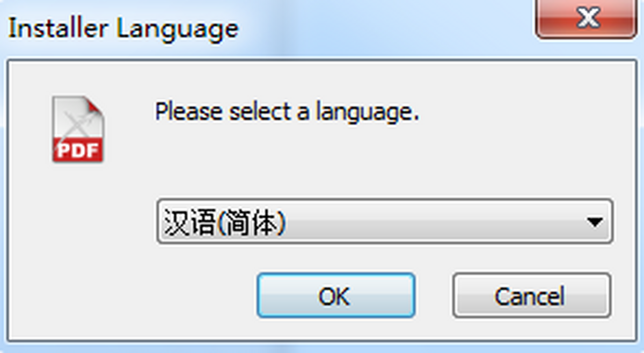Cancel the language selection
The height and width of the screenshot is (353, 644).
(531, 296)
